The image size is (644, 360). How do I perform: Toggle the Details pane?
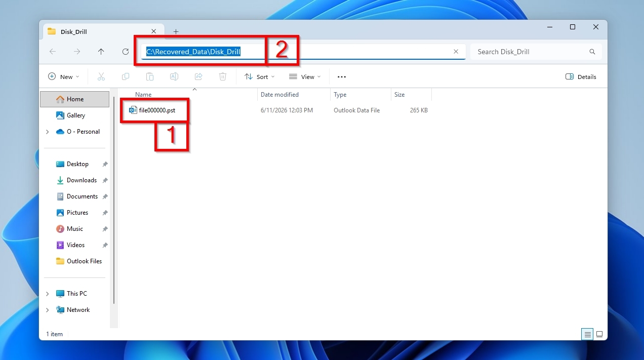[581, 76]
